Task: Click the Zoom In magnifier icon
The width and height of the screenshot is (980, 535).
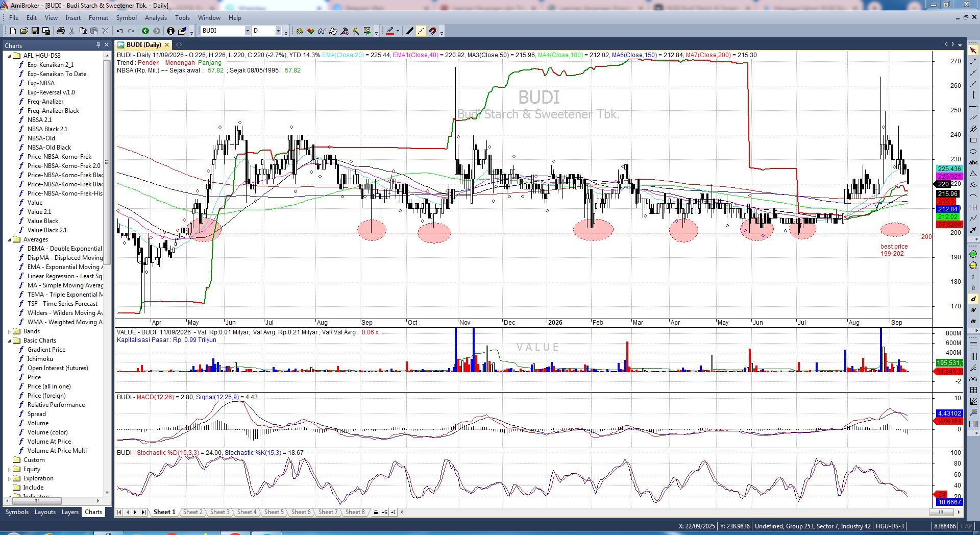Action: 973,254
